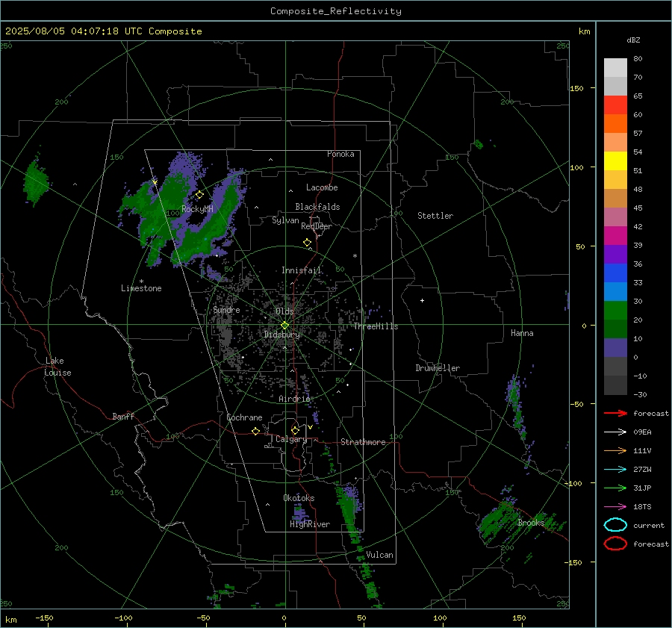
Task: Click the yellow diamond marker above Calgary
Action: (295, 430)
